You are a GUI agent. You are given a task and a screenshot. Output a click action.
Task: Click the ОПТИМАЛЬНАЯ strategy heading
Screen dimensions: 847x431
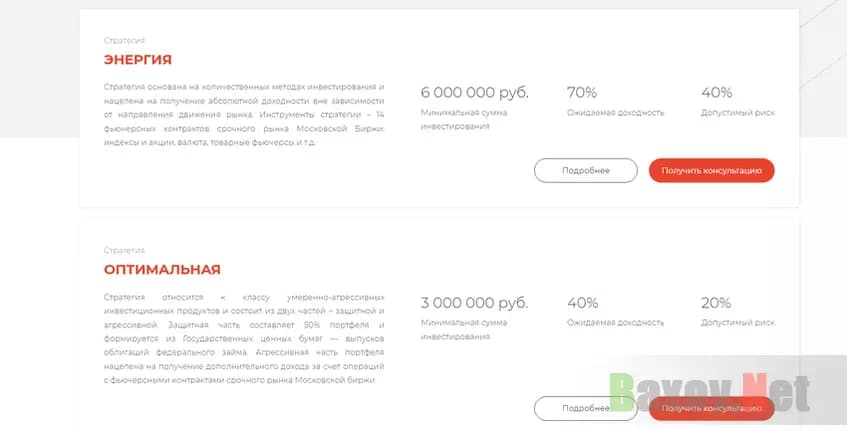click(162, 270)
